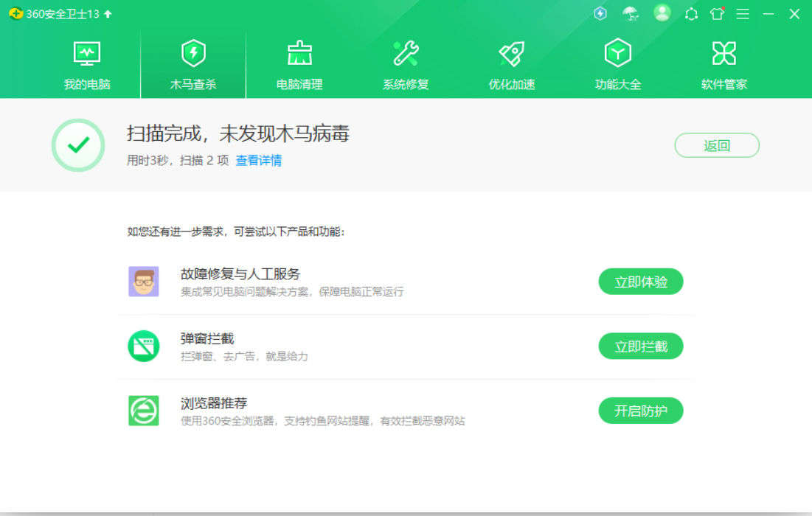The width and height of the screenshot is (812, 516).
Task: Open the 优化加速 rocket icon
Action: (x=512, y=54)
